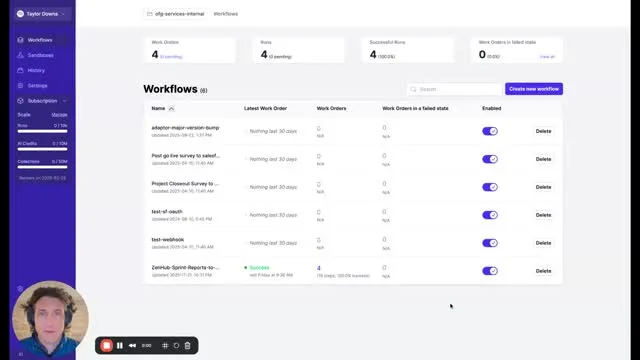
Task: Go to Settings in the sidebar
Action: [38, 86]
